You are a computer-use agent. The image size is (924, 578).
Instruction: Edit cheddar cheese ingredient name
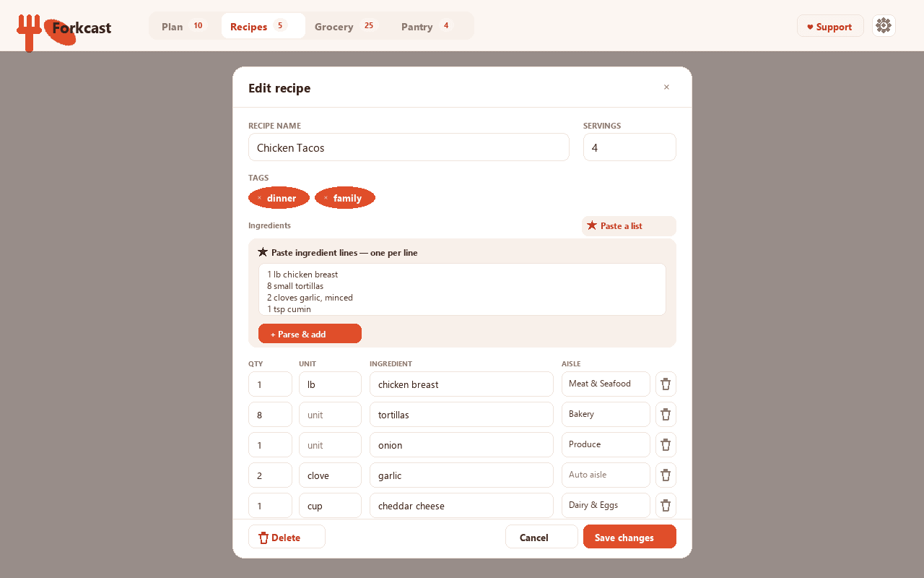click(x=461, y=505)
